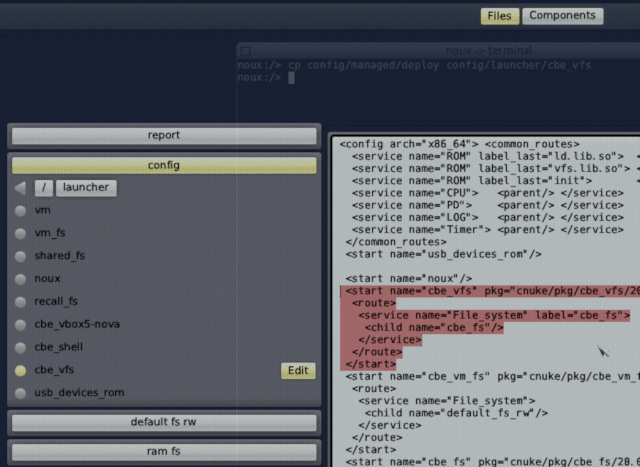This screenshot has height=467, width=640.
Task: Click the label_last="ld.lib.so" service line
Action: [488, 157]
